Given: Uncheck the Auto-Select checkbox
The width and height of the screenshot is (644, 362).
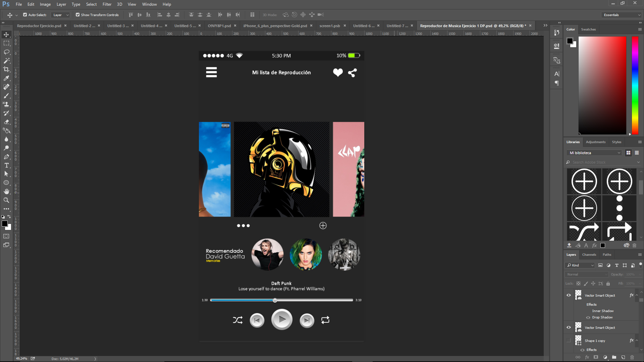Looking at the screenshot, I should (25, 15).
